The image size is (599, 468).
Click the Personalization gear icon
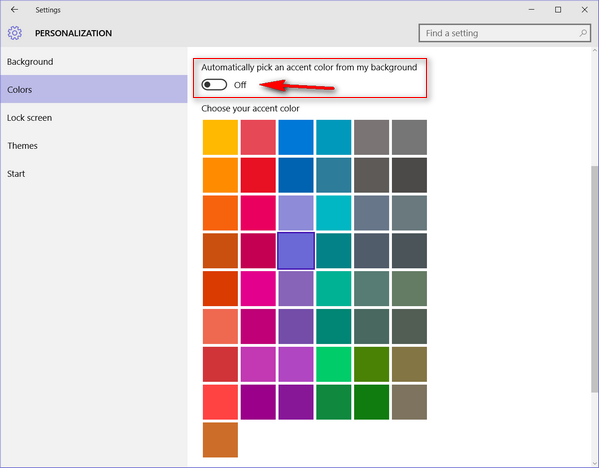click(x=15, y=33)
